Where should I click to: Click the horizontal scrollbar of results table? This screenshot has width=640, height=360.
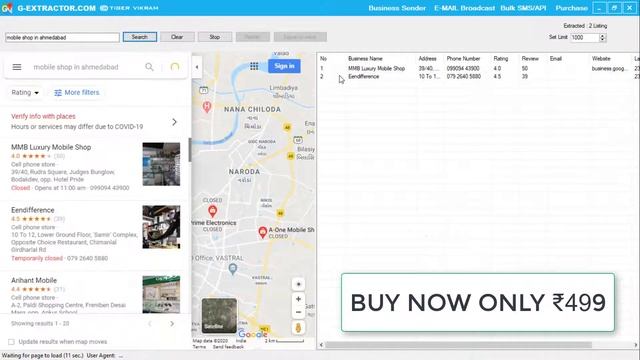458,345
